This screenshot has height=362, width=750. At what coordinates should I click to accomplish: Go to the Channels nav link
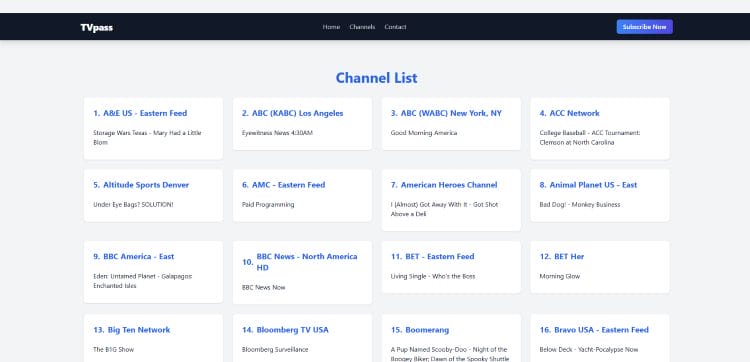coord(362,27)
